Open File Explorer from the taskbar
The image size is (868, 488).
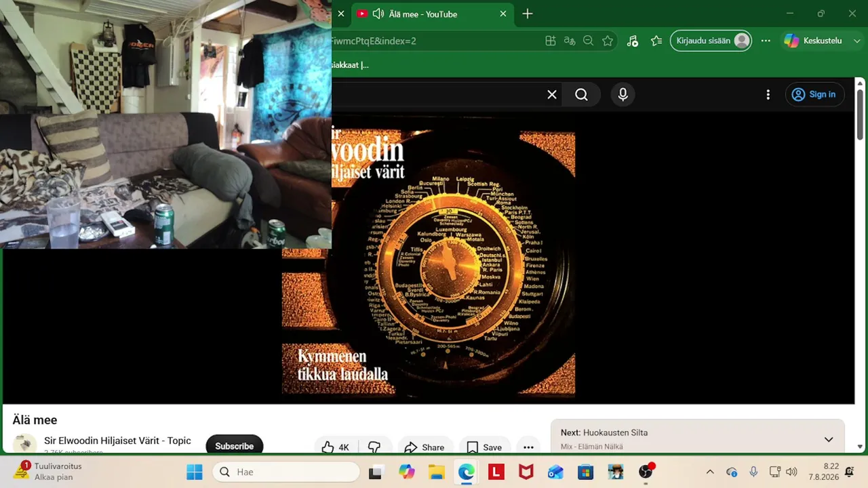pos(436,472)
